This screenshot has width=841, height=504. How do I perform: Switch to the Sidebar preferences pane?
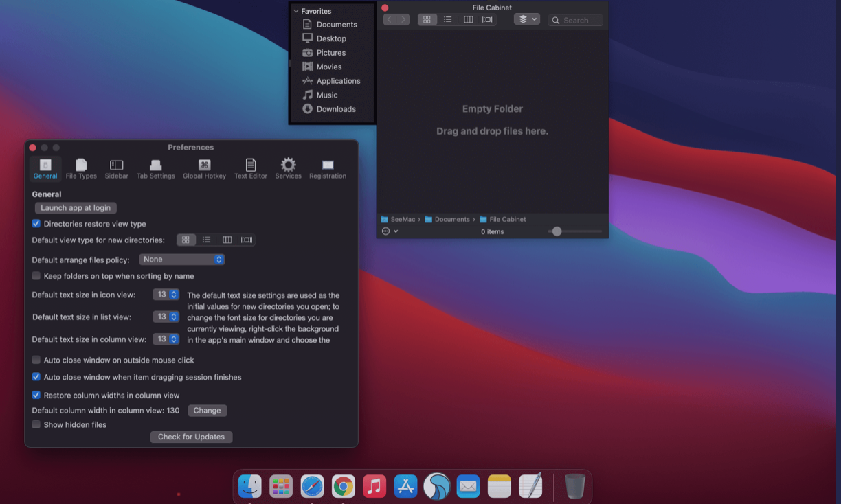tap(116, 168)
